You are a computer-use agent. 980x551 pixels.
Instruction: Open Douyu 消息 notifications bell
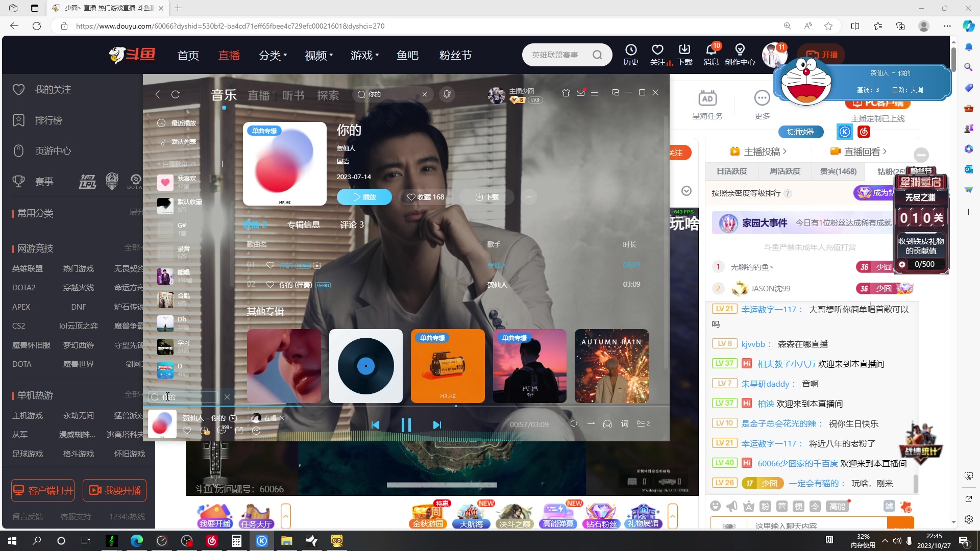(x=711, y=55)
